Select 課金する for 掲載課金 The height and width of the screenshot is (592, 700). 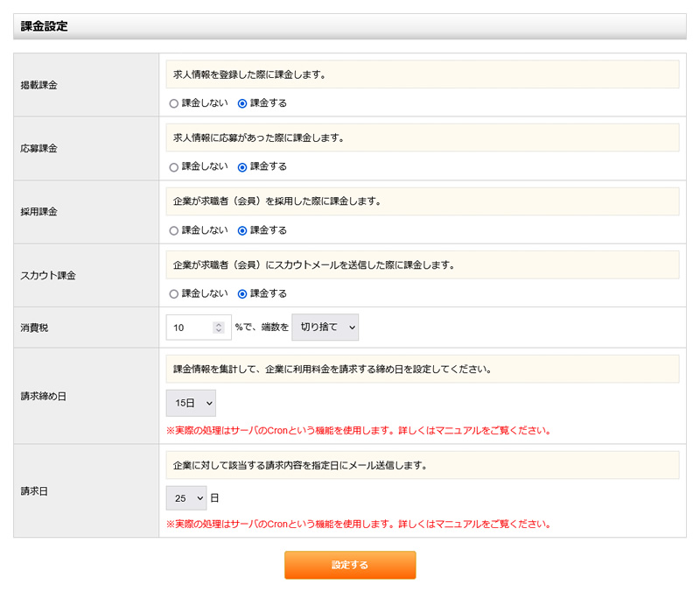tap(241, 102)
